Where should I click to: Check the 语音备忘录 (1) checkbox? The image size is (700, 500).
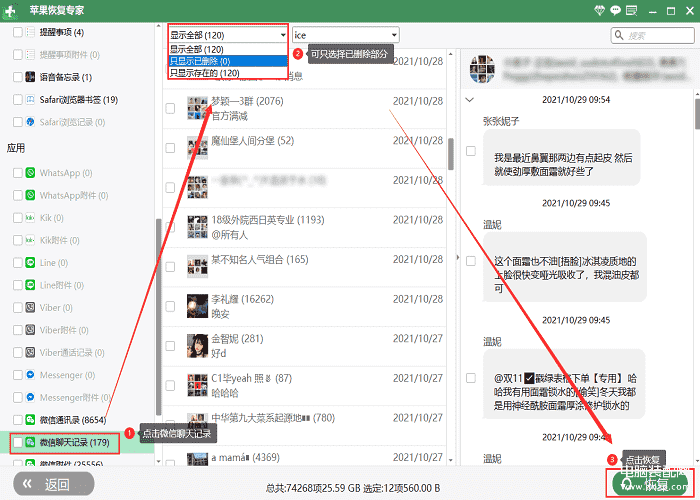point(18,77)
